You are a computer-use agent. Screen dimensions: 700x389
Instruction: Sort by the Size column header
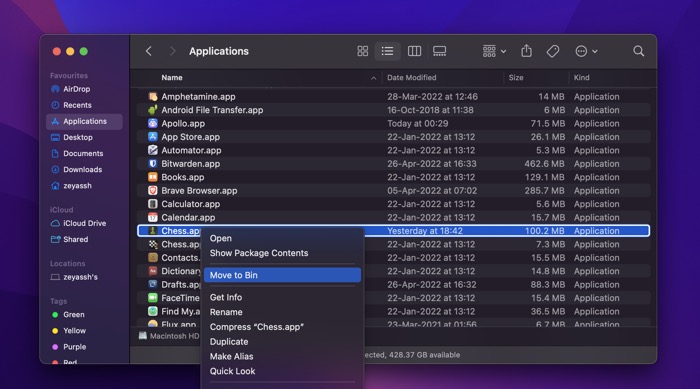pos(516,78)
